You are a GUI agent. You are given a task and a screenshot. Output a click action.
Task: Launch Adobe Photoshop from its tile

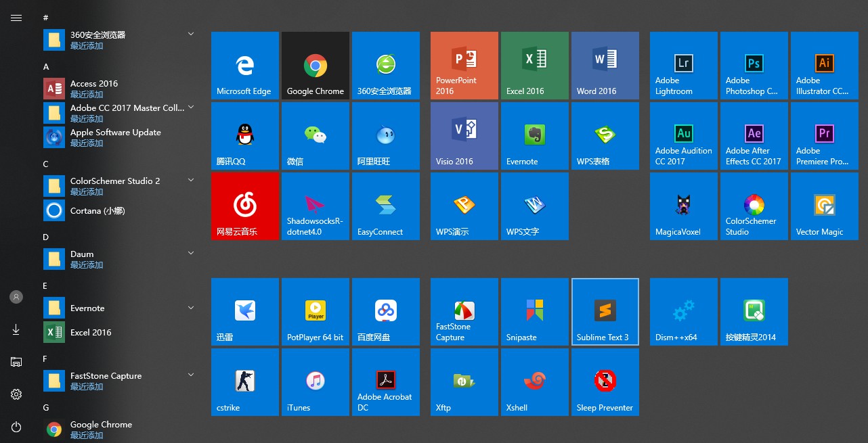(754, 66)
